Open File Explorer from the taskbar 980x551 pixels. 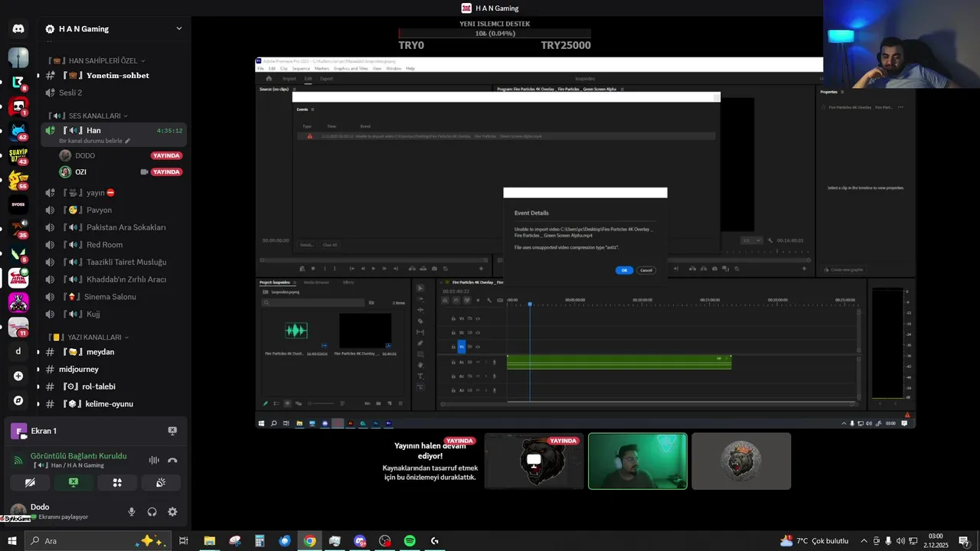pyautogui.click(x=209, y=541)
